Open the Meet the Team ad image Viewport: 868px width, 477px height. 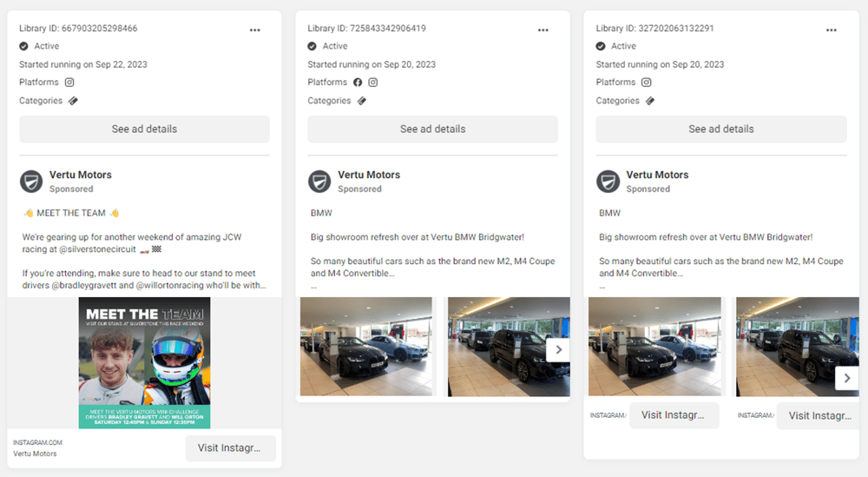tap(144, 363)
